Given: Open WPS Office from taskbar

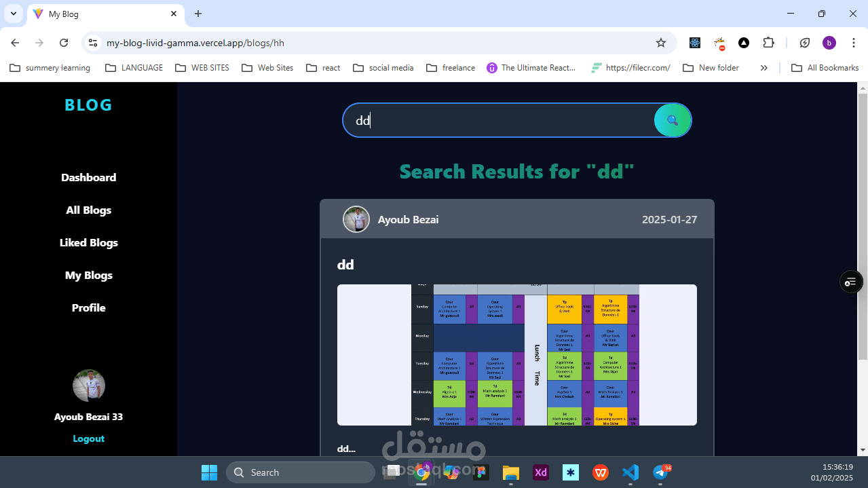Looking at the screenshot, I should click(x=601, y=472).
